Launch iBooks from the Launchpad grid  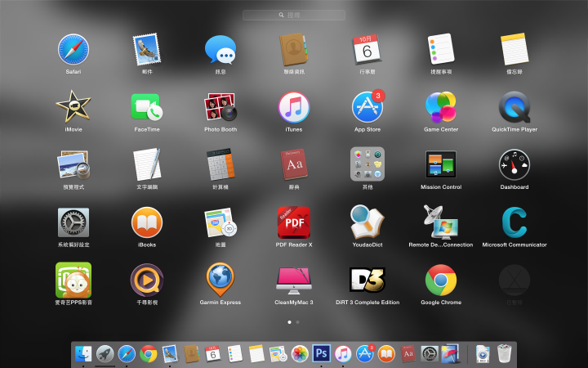(147, 222)
